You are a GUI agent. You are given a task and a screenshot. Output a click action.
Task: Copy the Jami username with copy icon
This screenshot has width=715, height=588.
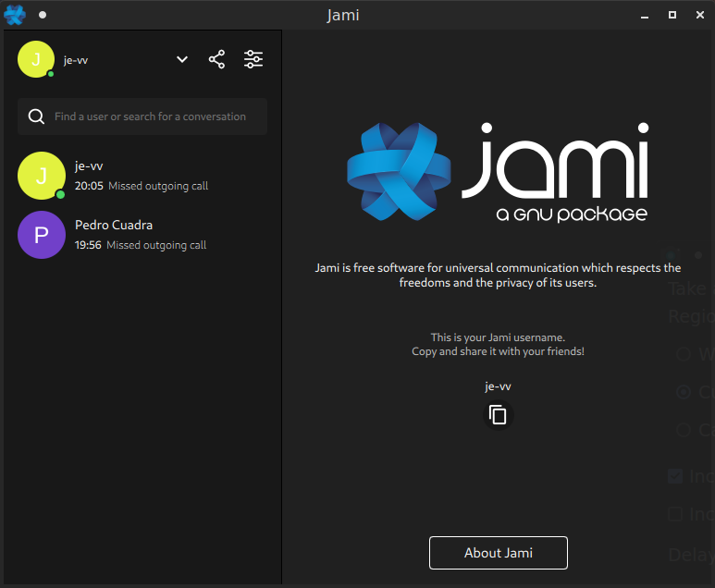pyautogui.click(x=498, y=415)
